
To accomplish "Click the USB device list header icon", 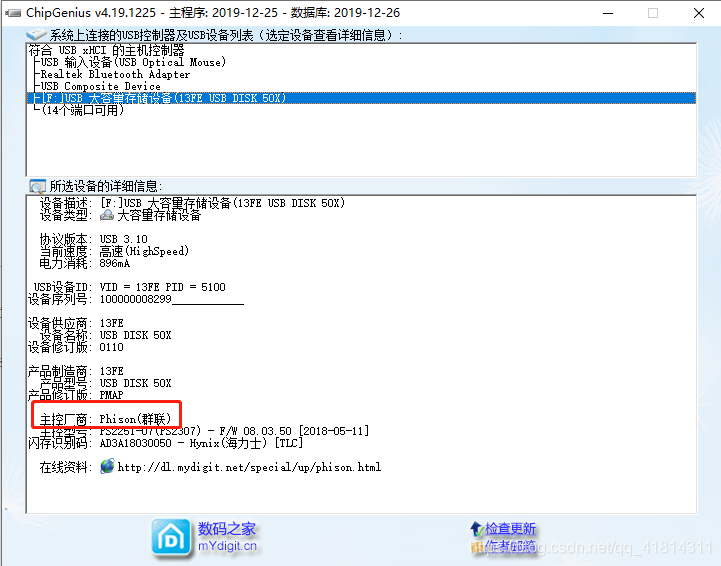I will [36, 34].
